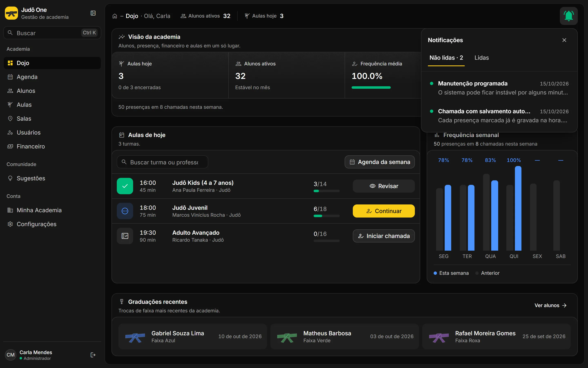The image size is (588, 368).
Task: Click the home icon in breadcrumb
Action: click(x=115, y=16)
